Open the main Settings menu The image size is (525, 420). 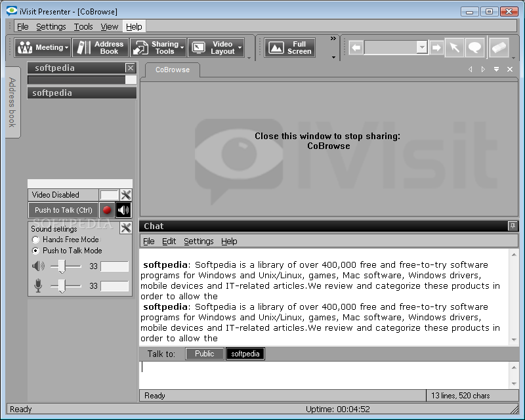tap(51, 26)
